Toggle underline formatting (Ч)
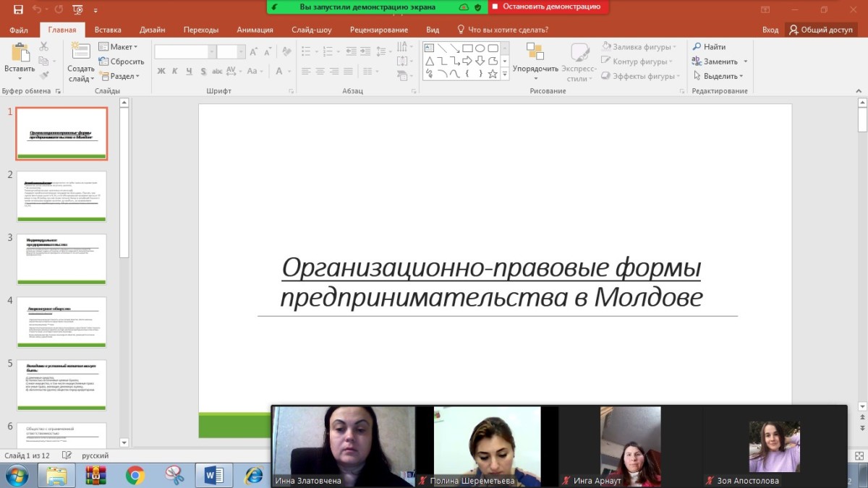 click(x=189, y=71)
